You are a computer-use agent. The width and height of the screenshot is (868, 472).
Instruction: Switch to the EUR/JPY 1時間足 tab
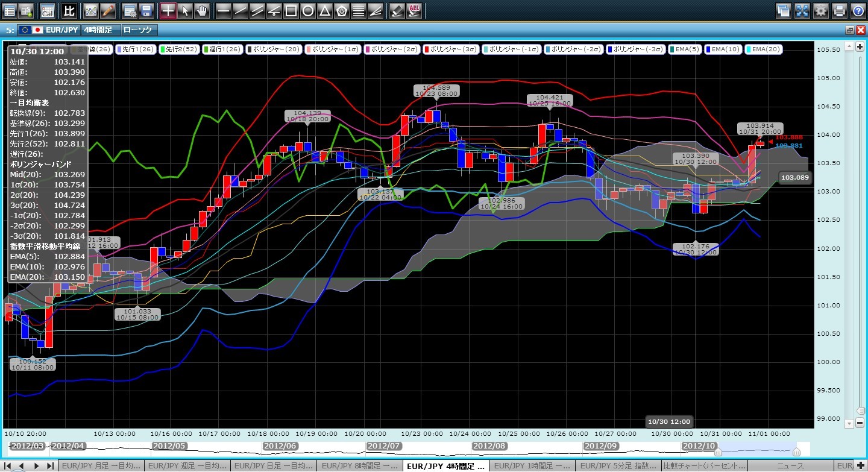pos(532,466)
